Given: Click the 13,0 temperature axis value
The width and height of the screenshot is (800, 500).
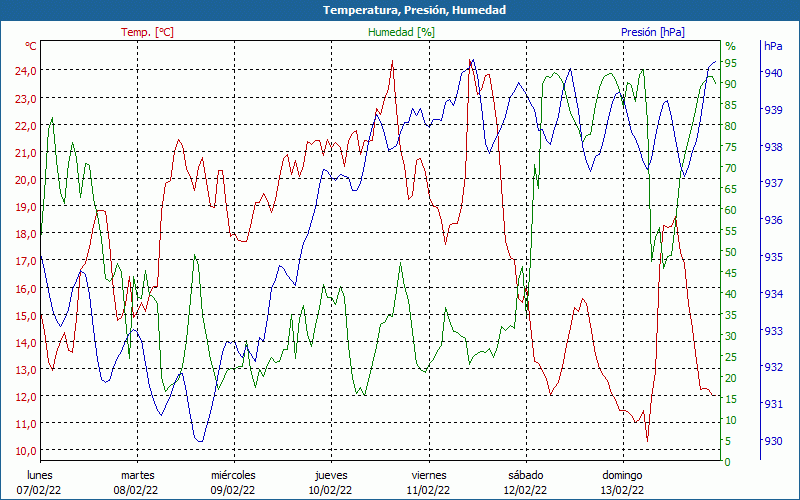Looking at the screenshot, I should pyautogui.click(x=25, y=369).
